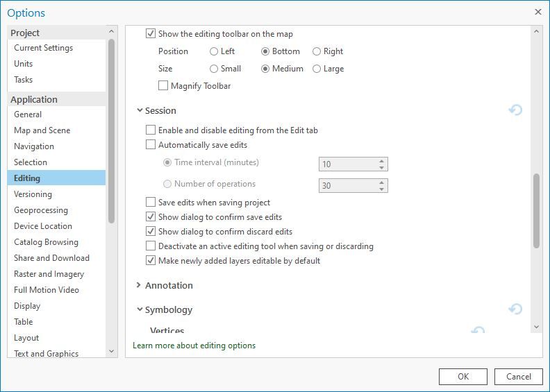The width and height of the screenshot is (550, 392).
Task: Select the Bottom toolbar position
Action: pos(265,51)
